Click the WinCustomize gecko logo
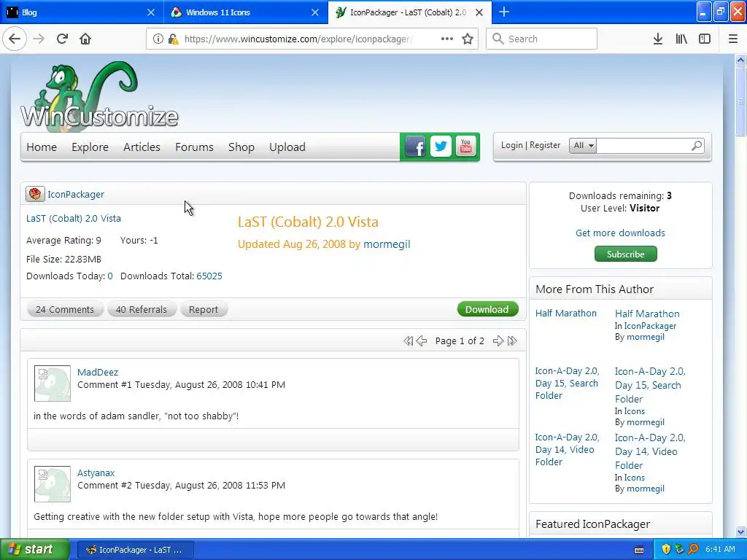The height and width of the screenshot is (560, 747). 99,96
